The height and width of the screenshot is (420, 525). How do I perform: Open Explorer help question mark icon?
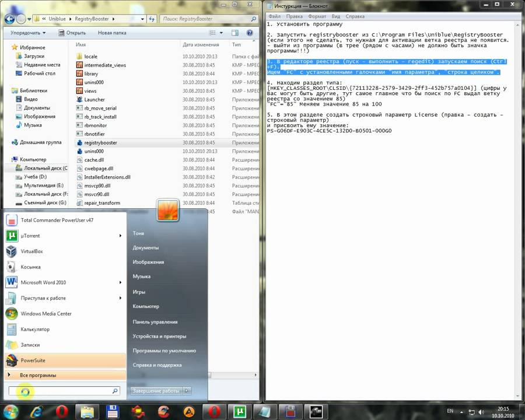250,33
